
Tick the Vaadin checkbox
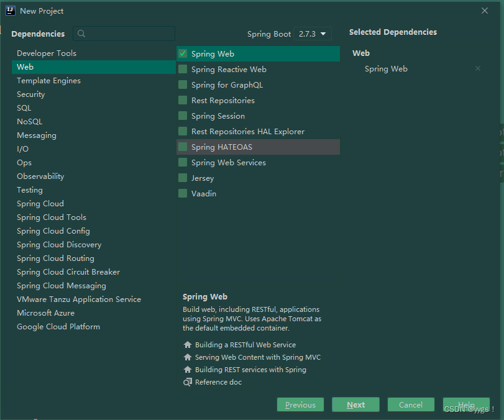tap(183, 193)
